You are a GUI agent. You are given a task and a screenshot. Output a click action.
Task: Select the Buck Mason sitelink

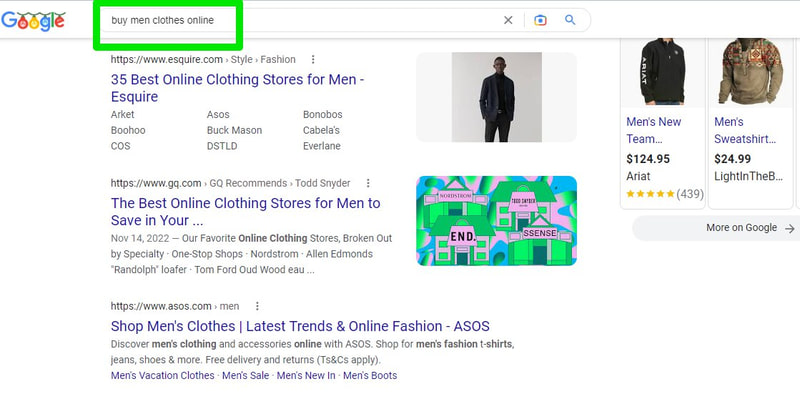tap(234, 130)
